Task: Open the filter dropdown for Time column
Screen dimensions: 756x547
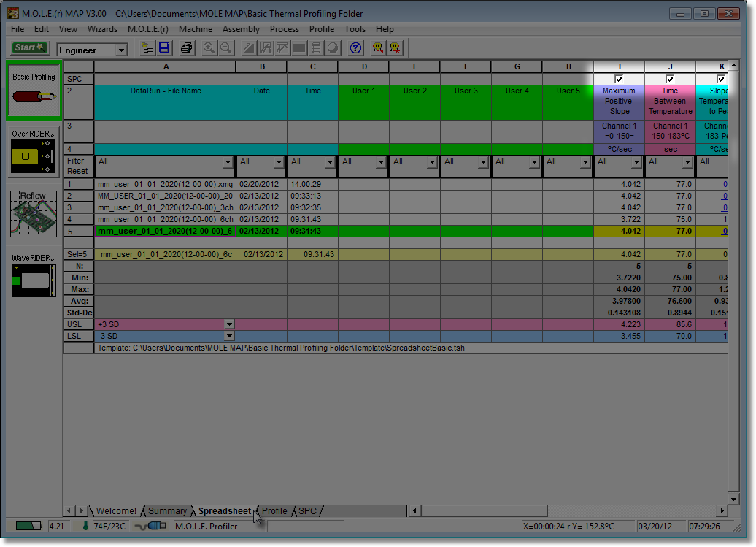Action: click(331, 162)
